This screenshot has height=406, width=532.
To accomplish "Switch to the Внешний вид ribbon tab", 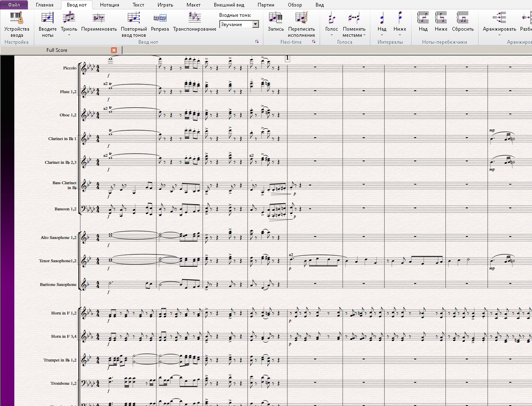I will [x=229, y=5].
